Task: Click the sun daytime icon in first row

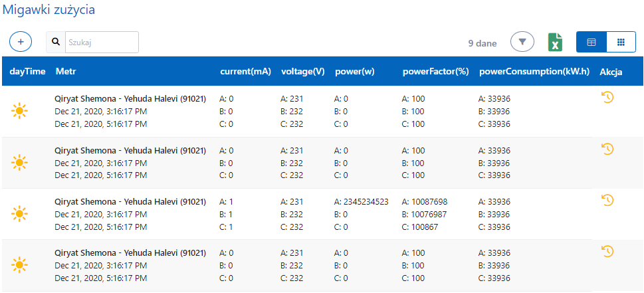Action: tap(21, 111)
